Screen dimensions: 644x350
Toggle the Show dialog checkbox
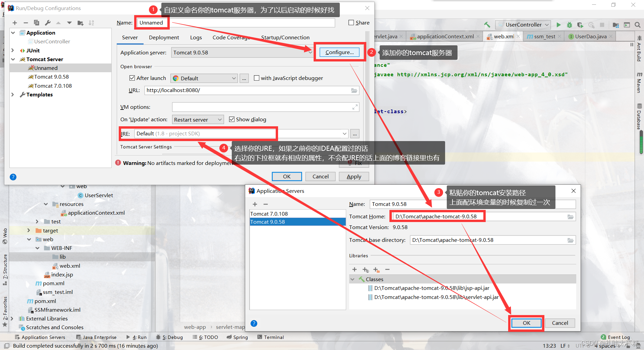[232, 119]
